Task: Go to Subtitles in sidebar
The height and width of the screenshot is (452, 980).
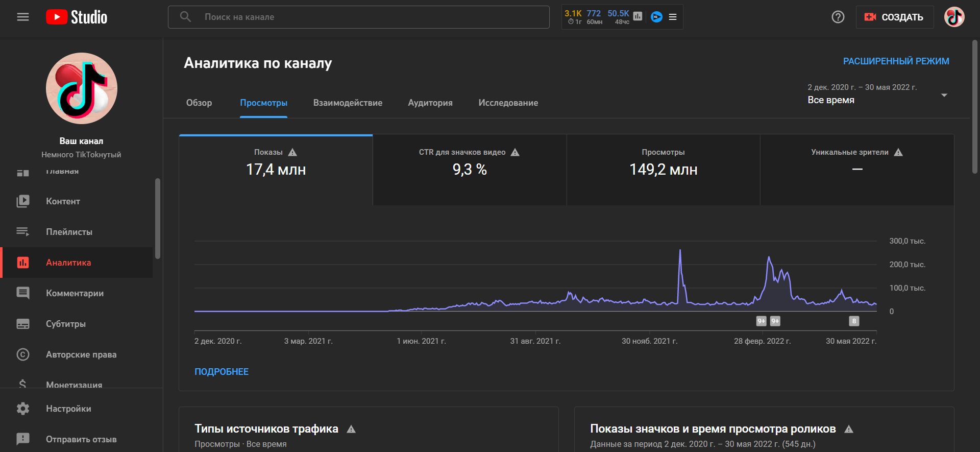Action: [65, 324]
